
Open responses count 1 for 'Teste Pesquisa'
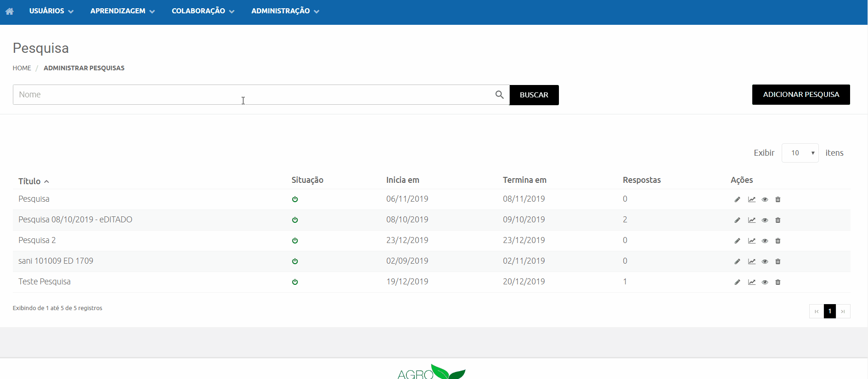coord(625,282)
